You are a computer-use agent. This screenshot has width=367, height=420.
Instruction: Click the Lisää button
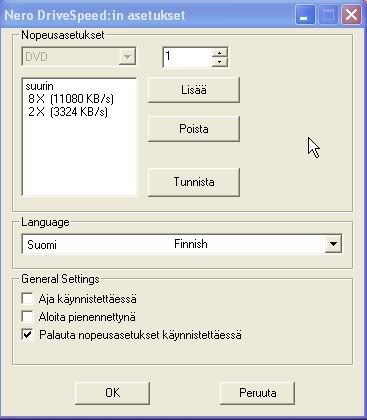[194, 90]
